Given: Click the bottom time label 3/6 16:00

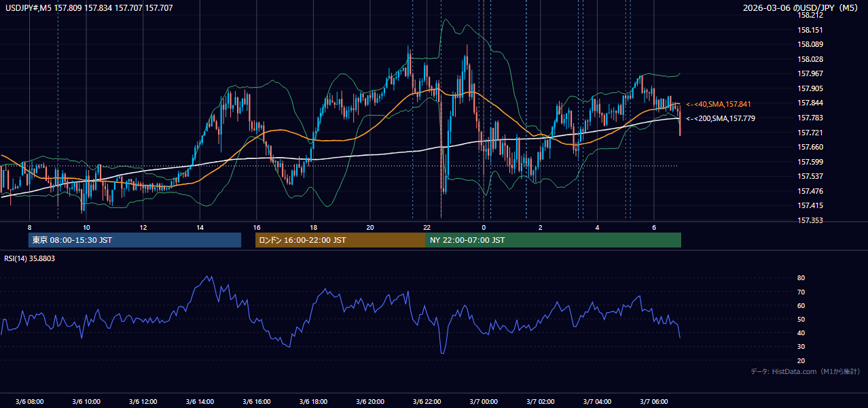Looking at the screenshot, I should (257, 402).
